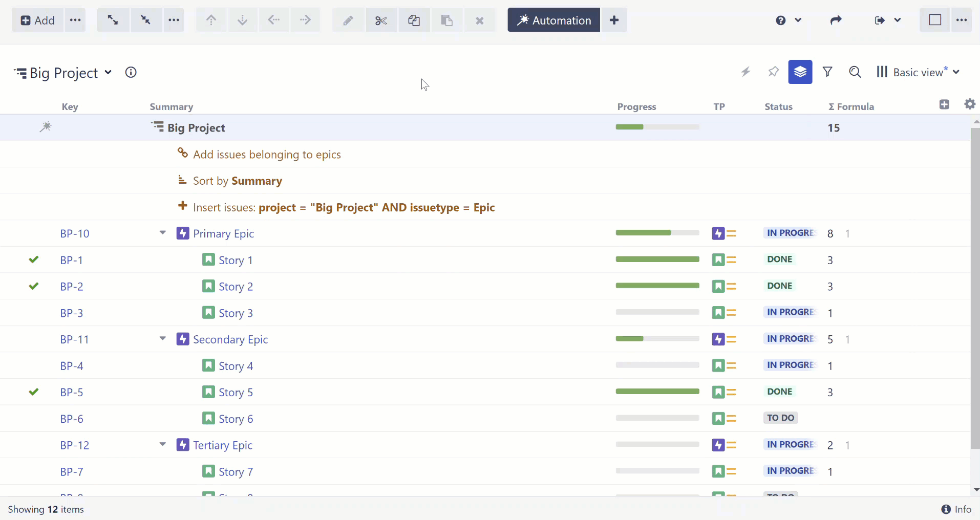Open column settings gear icon

click(x=969, y=104)
